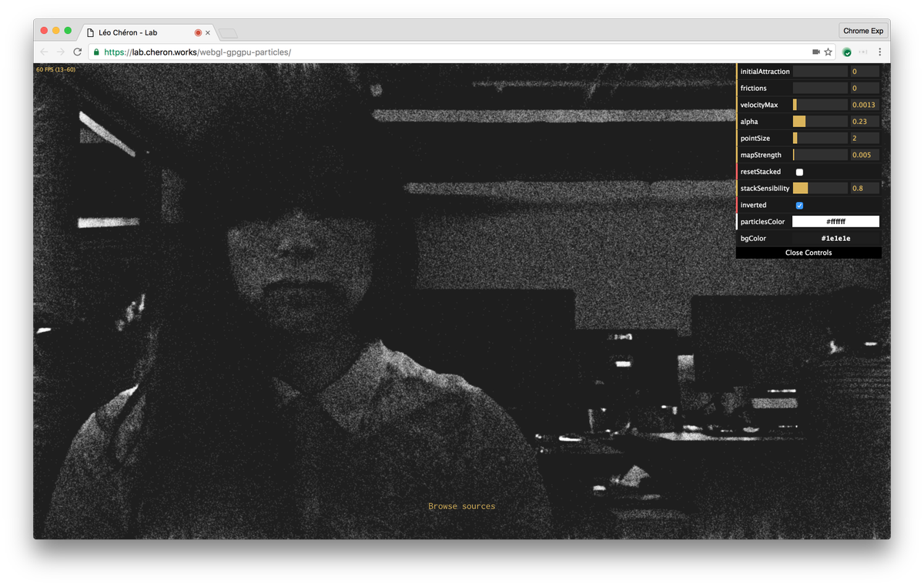The width and height of the screenshot is (924, 587).
Task: Click Close Controls button
Action: (x=808, y=253)
